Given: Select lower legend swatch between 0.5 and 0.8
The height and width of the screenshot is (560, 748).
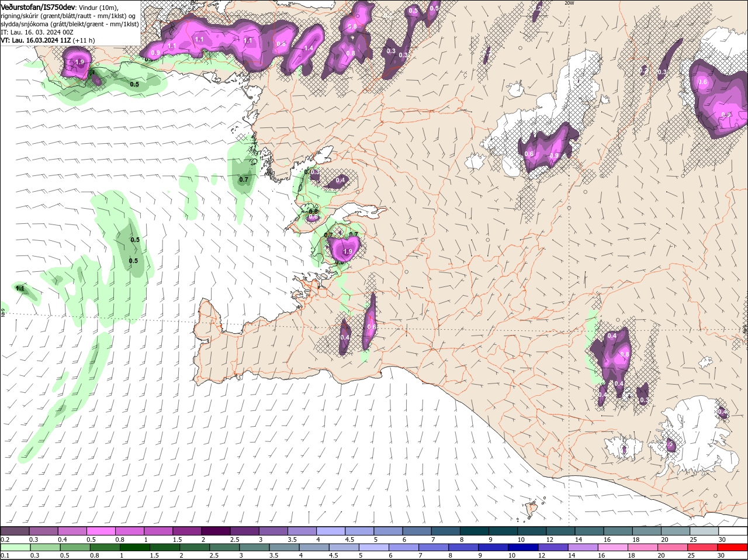Looking at the screenshot, I should [75, 547].
